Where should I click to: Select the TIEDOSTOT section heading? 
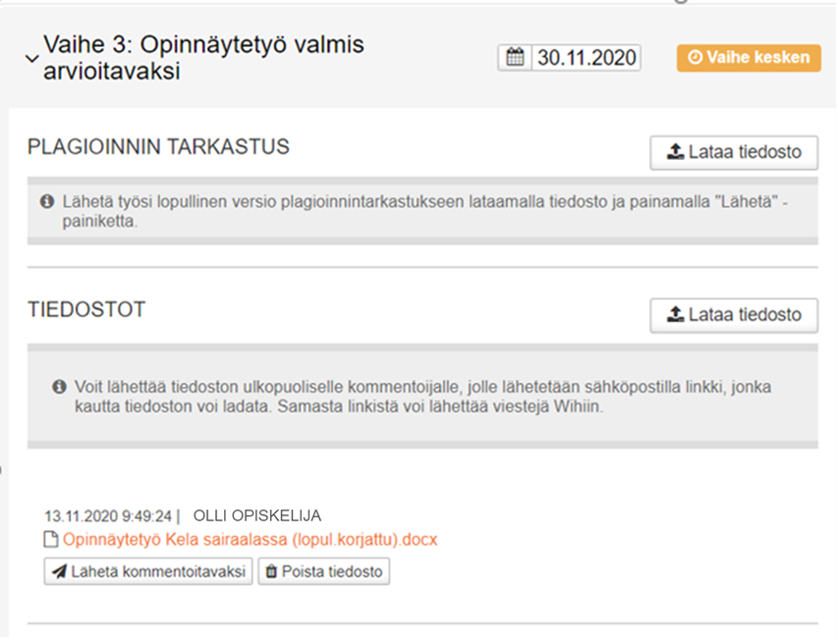[86, 310]
